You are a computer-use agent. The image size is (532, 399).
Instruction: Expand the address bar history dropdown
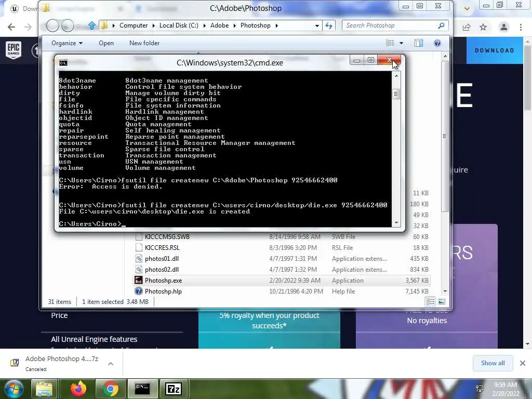[x=317, y=25]
